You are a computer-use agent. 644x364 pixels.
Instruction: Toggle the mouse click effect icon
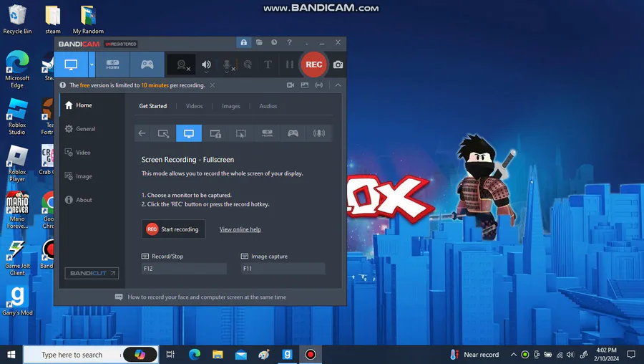(x=248, y=64)
